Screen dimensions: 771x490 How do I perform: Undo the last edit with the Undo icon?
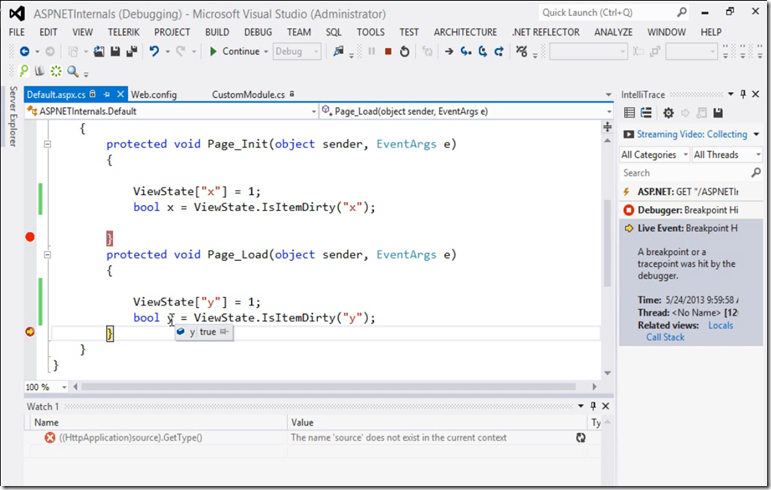[154, 51]
